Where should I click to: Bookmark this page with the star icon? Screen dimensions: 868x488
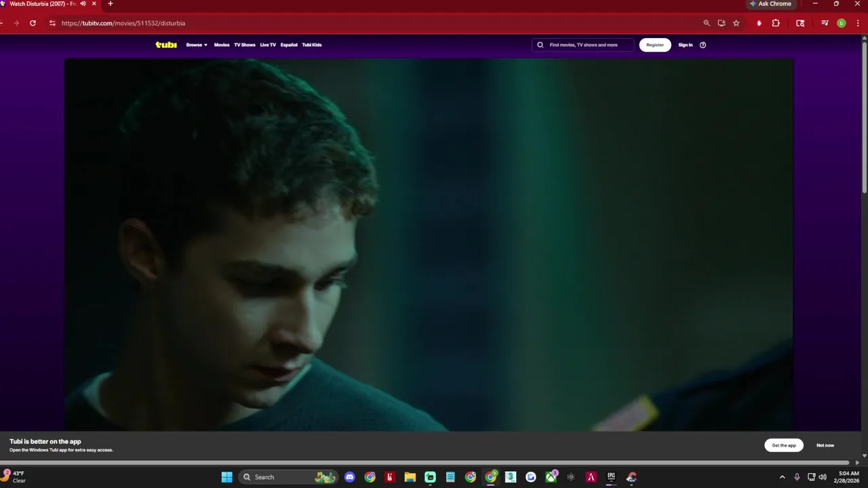736,23
